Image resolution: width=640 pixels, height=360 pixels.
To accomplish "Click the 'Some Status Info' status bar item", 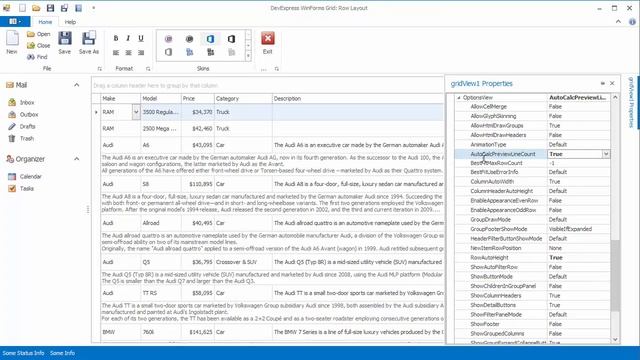I will [x=23, y=353].
